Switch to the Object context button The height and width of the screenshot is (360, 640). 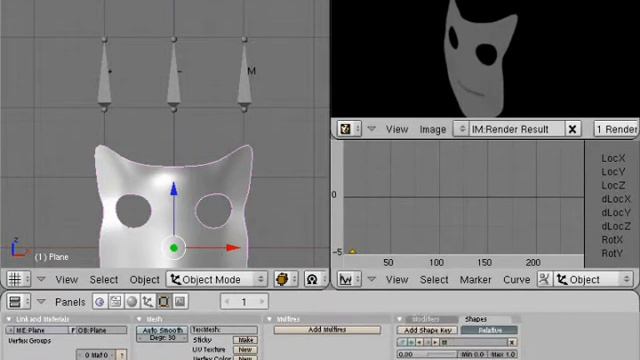pyautogui.click(x=147, y=302)
